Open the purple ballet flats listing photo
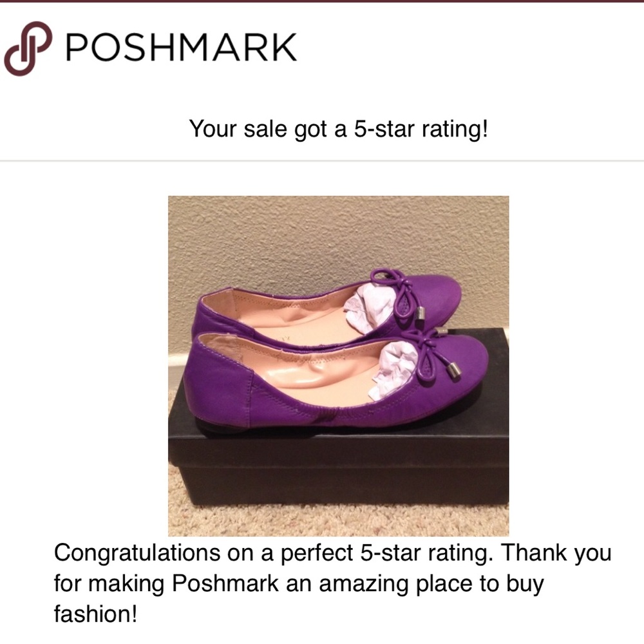The image size is (644, 644). point(339,366)
